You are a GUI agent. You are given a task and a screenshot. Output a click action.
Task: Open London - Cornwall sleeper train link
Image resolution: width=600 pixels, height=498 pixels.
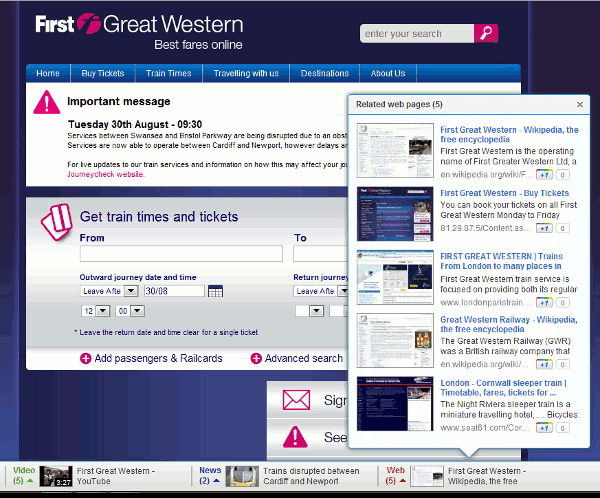tap(503, 388)
